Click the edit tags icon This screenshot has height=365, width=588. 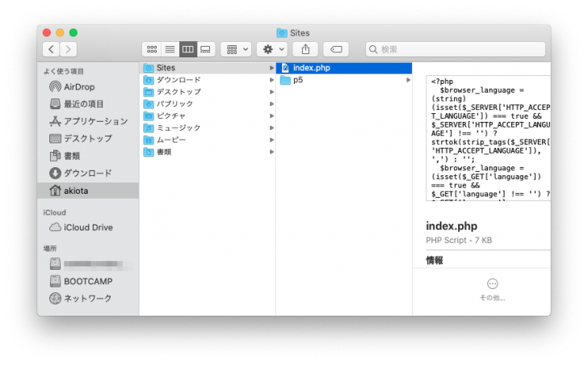pos(336,49)
